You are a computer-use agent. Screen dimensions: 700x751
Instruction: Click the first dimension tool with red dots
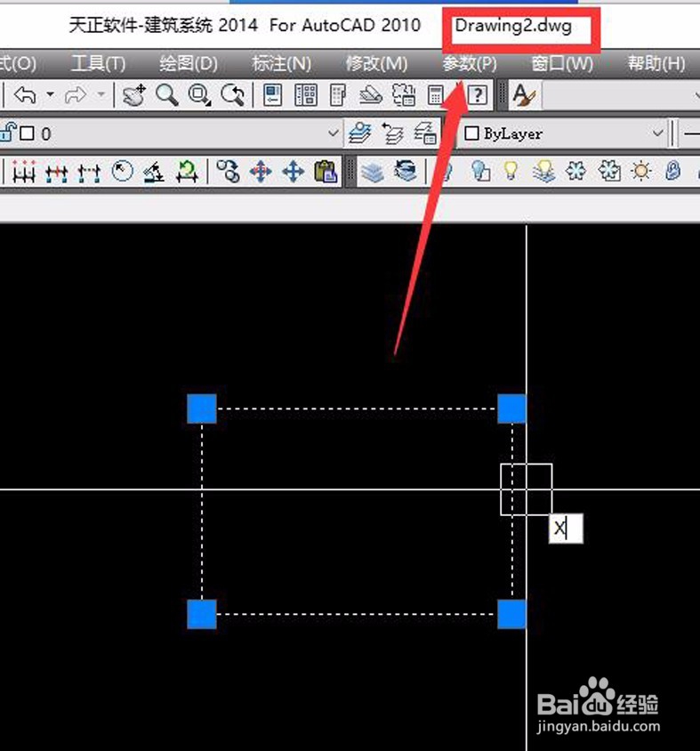(x=24, y=172)
